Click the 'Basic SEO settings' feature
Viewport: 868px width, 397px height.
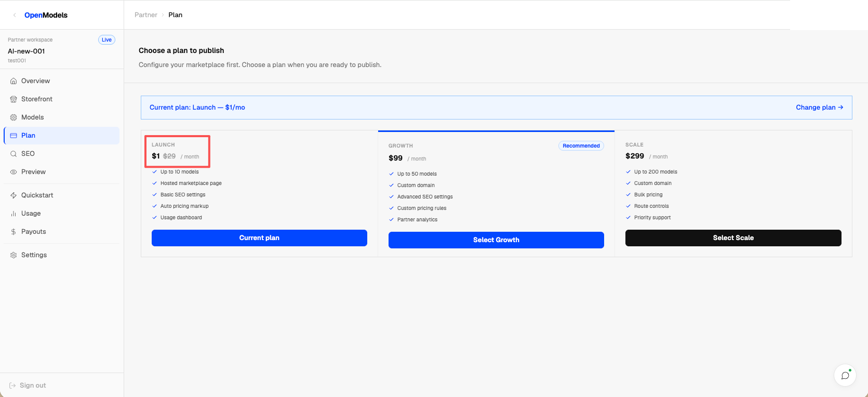point(183,195)
